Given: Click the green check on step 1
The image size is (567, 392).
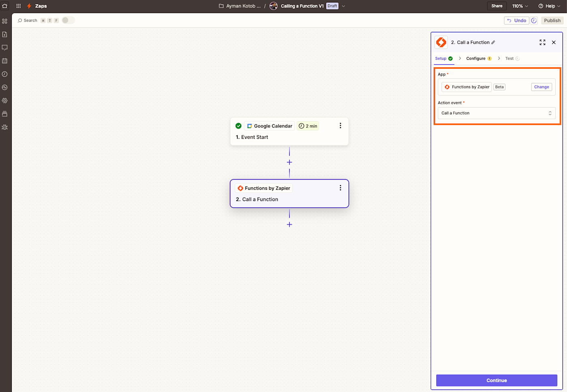Looking at the screenshot, I should pos(239,126).
